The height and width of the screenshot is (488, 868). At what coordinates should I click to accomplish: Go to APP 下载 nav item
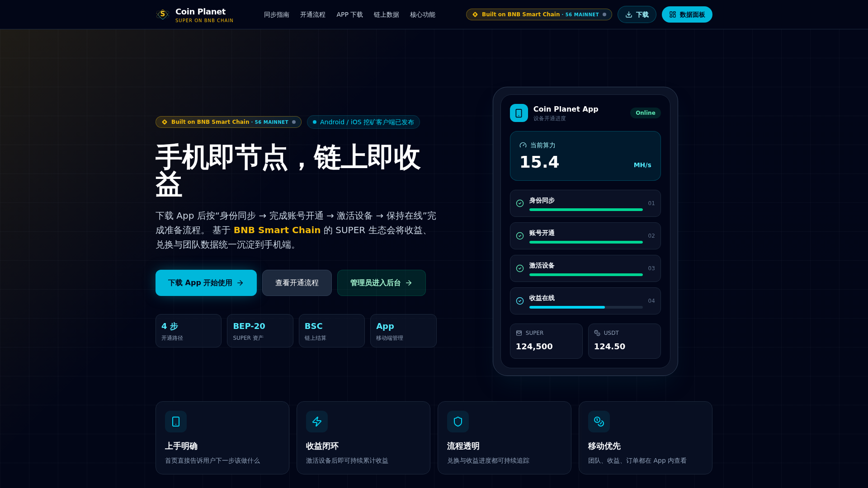coord(350,14)
